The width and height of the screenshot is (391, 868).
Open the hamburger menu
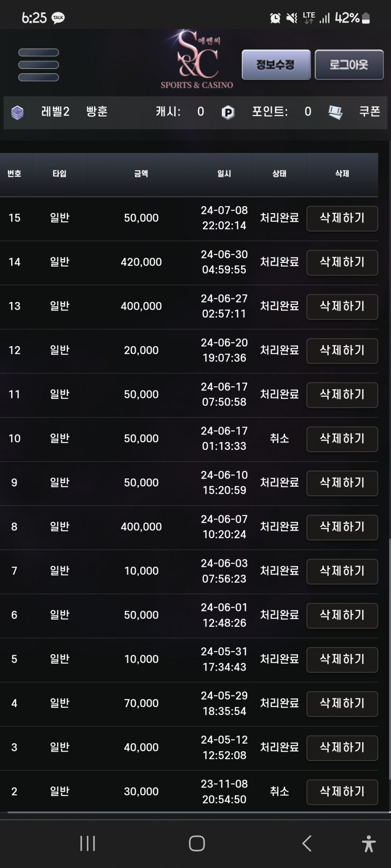point(38,65)
